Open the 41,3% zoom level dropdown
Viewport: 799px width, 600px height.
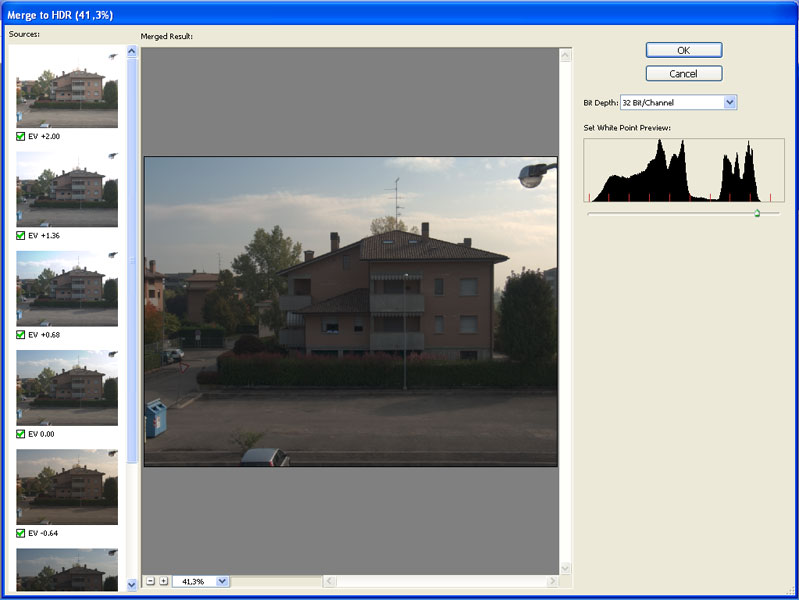[222, 581]
